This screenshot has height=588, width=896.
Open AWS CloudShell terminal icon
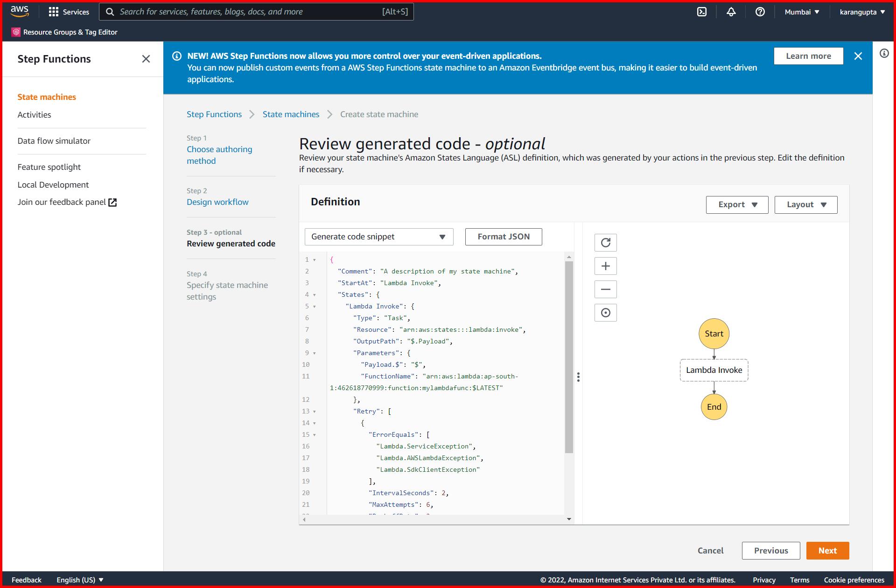[702, 12]
